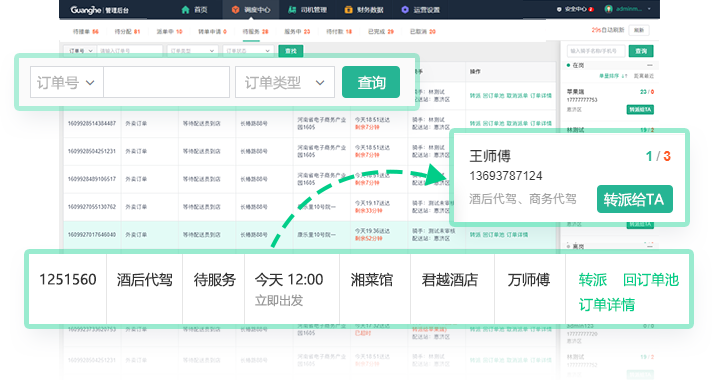Click the rider name or phone search field
Image resolution: width=712 pixels, height=380 pixels.
(x=596, y=51)
